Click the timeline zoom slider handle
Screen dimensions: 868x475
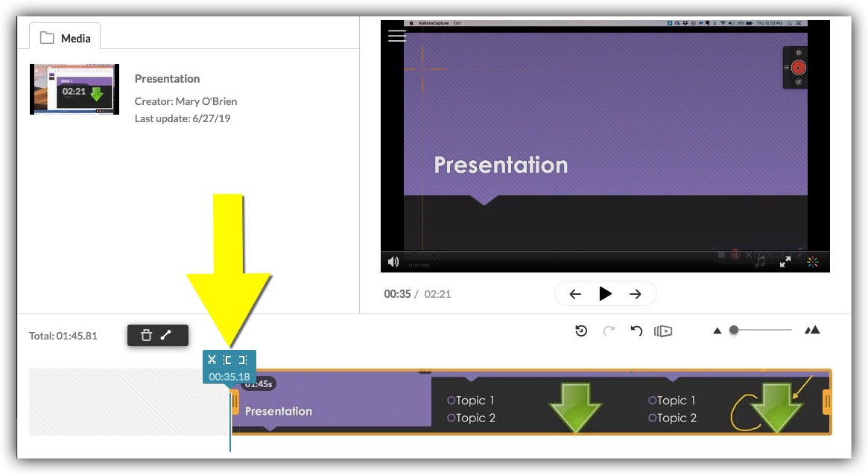click(x=734, y=330)
